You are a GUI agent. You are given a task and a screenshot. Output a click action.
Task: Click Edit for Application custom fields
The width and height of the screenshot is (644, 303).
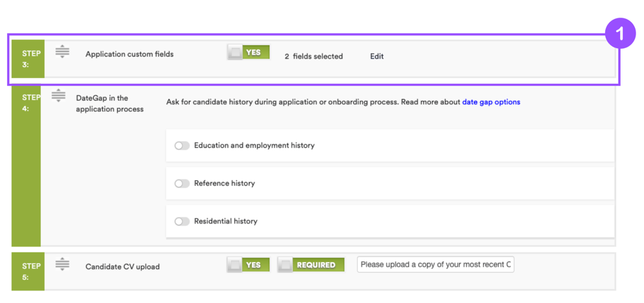pos(377,57)
